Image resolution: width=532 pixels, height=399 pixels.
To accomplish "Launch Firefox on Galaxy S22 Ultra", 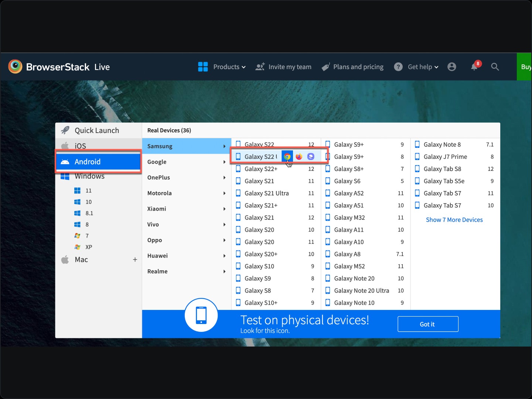I will (299, 157).
